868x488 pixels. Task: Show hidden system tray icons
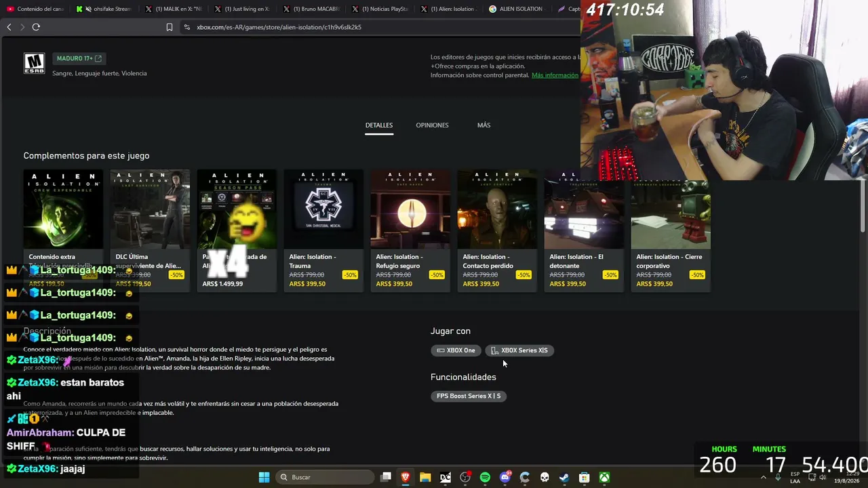coord(764,477)
